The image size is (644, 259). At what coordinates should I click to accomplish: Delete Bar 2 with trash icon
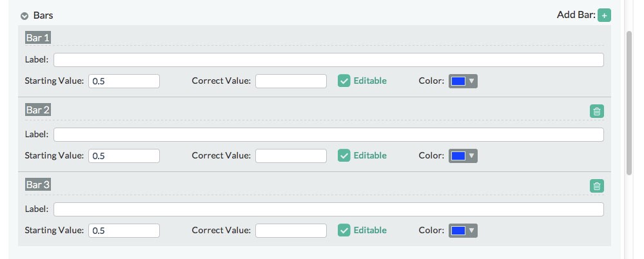pos(597,111)
